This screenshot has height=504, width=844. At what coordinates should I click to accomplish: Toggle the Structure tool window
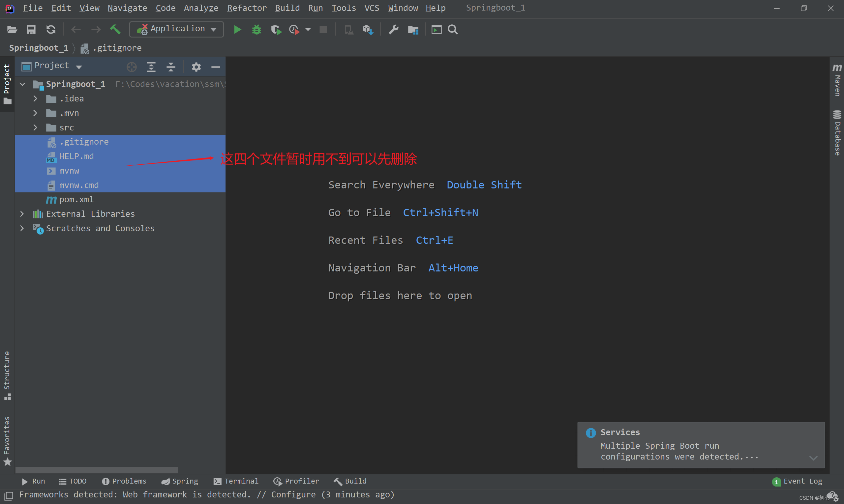7,375
